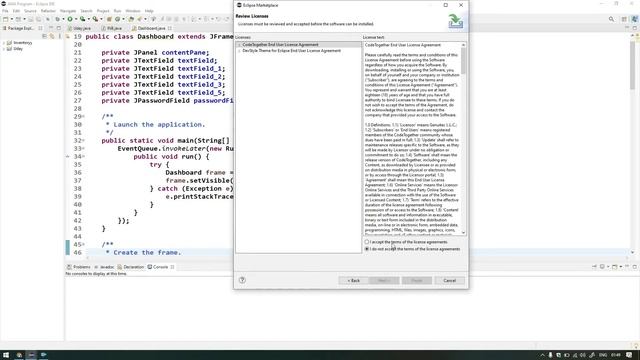
Task: Click the New Java Package icon
Action: tap(109, 19)
